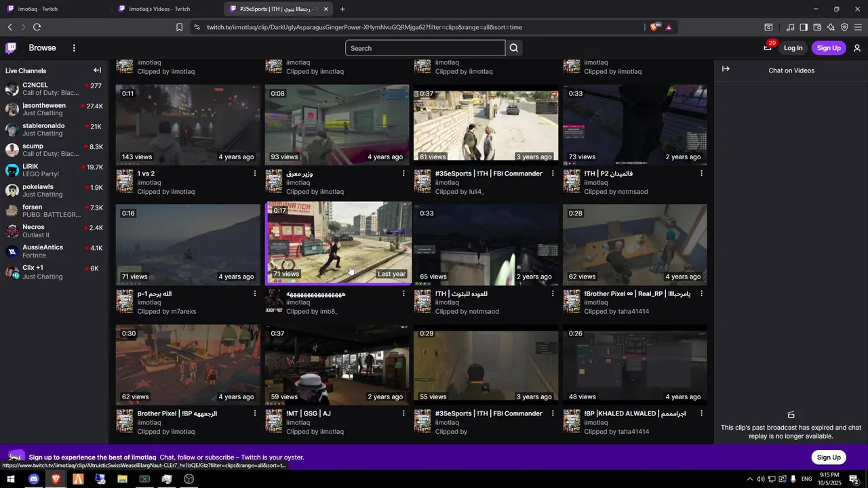Play the 0:08 clip with 93 views

coord(337,125)
